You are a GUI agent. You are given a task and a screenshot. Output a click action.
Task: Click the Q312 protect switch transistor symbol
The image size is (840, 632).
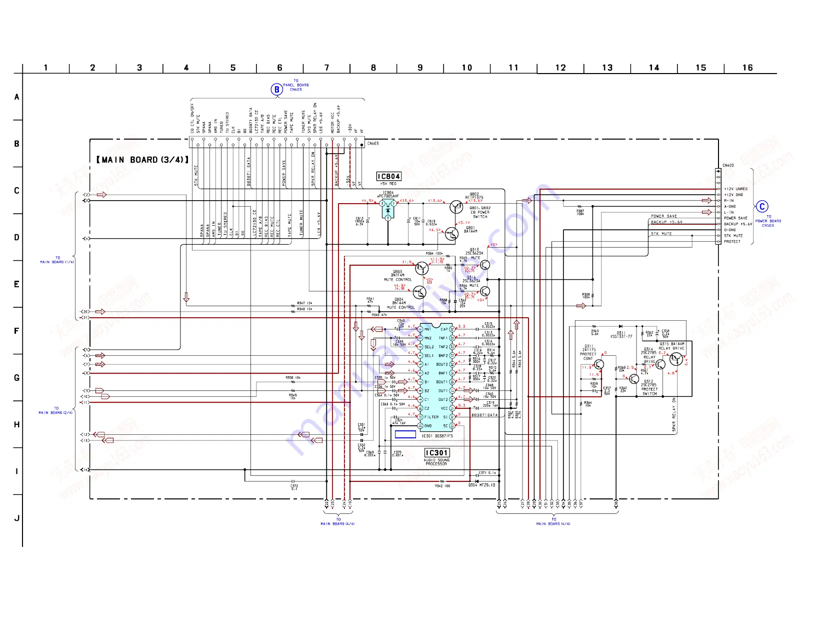[x=634, y=379]
